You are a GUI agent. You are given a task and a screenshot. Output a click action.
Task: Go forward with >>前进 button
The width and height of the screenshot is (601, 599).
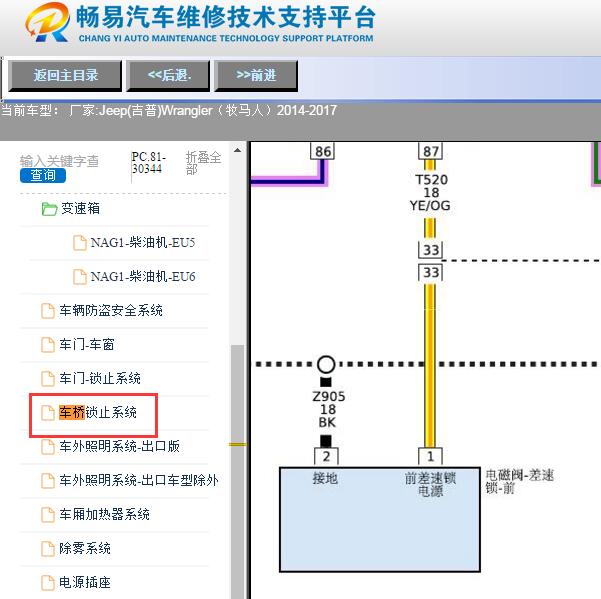(256, 75)
